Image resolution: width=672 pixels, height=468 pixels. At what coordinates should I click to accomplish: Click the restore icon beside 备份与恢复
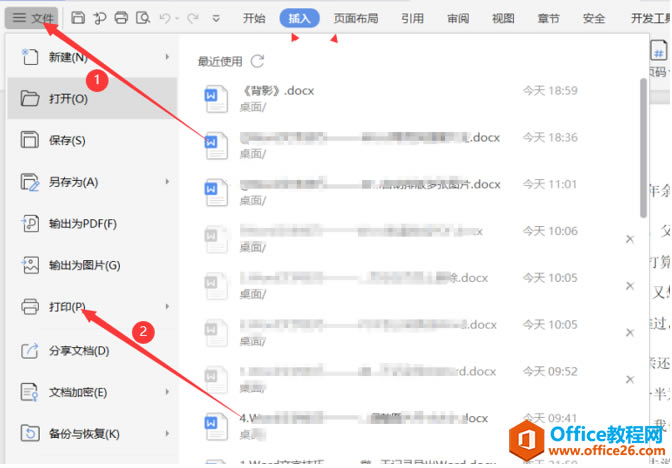[30, 434]
